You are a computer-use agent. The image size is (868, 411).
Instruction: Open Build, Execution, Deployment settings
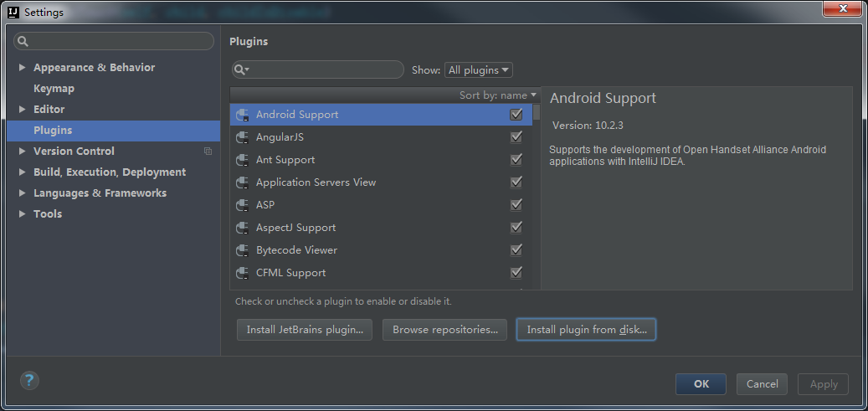(110, 172)
